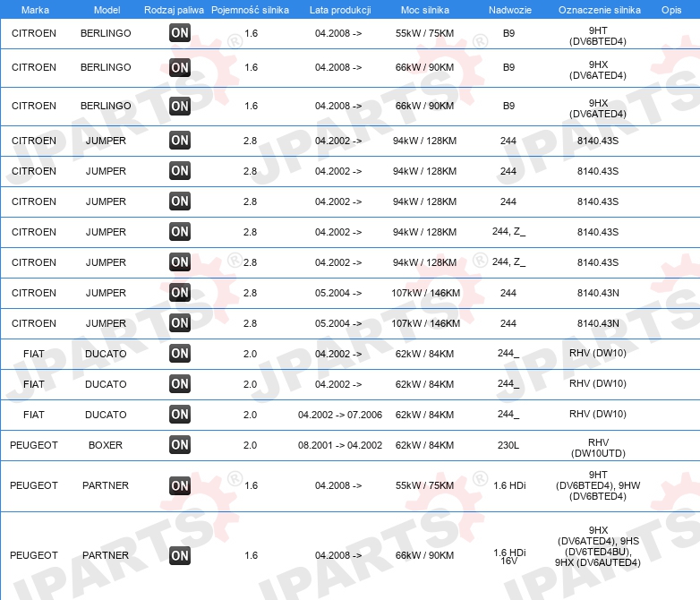Click the 230L body cell
This screenshot has height=600, width=700.
[x=508, y=445]
